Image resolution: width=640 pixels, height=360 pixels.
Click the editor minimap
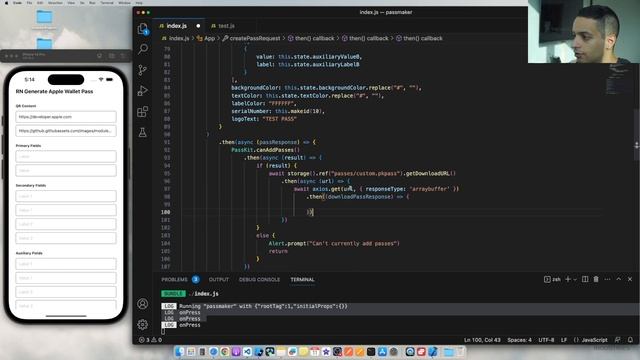tap(619, 80)
